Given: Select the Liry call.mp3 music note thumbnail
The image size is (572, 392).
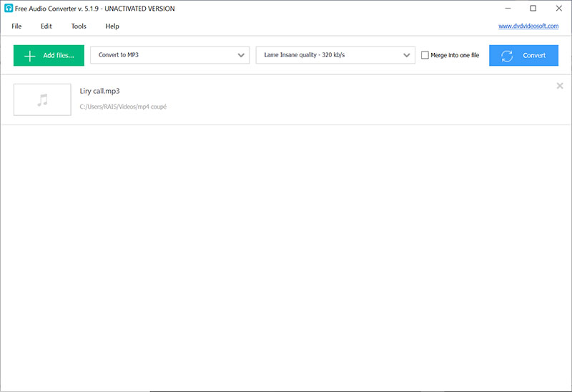Looking at the screenshot, I should point(42,99).
